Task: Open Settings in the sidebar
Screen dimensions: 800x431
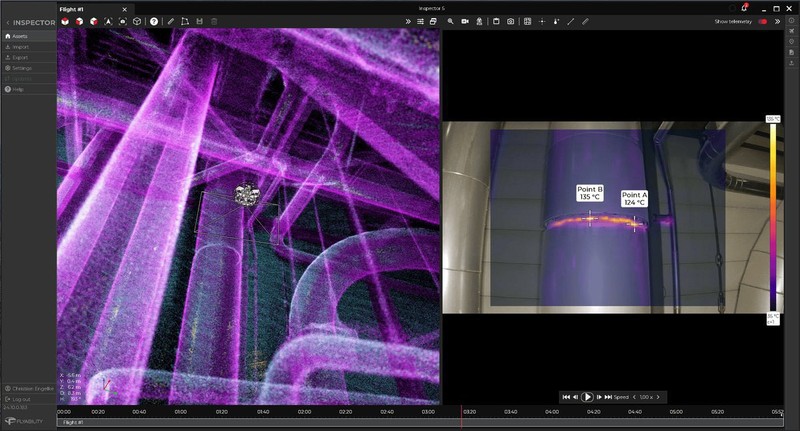Action: click(x=21, y=68)
